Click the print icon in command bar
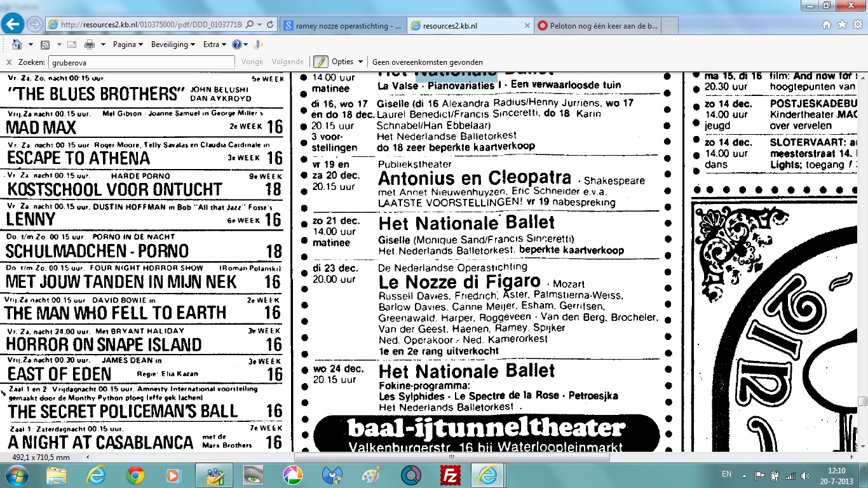 coord(90,44)
